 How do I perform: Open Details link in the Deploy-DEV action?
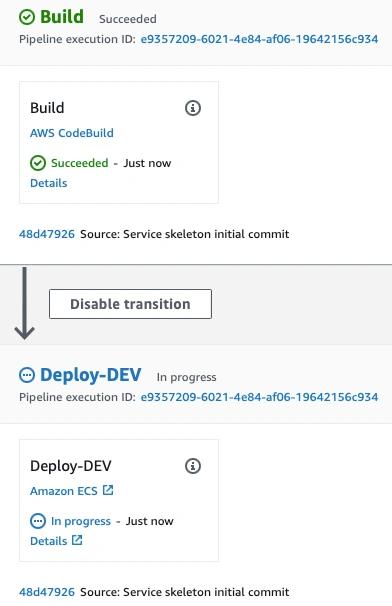pyautogui.click(x=49, y=541)
